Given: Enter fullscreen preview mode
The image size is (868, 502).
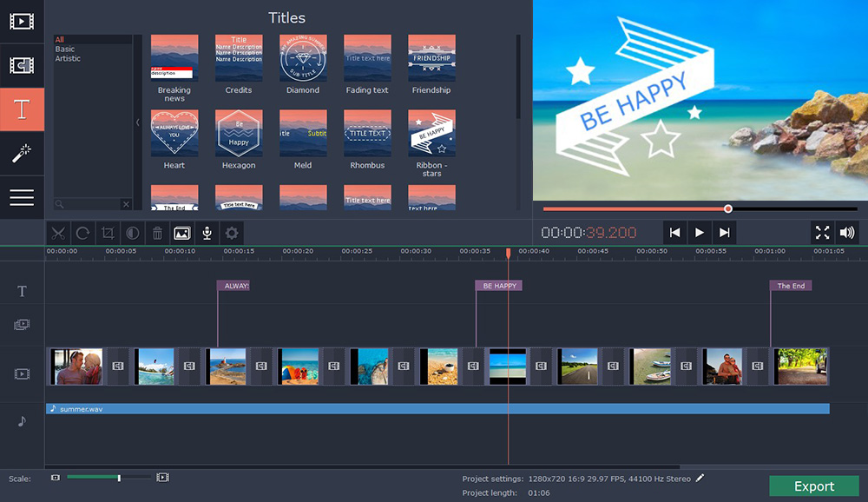Looking at the screenshot, I should 823,233.
